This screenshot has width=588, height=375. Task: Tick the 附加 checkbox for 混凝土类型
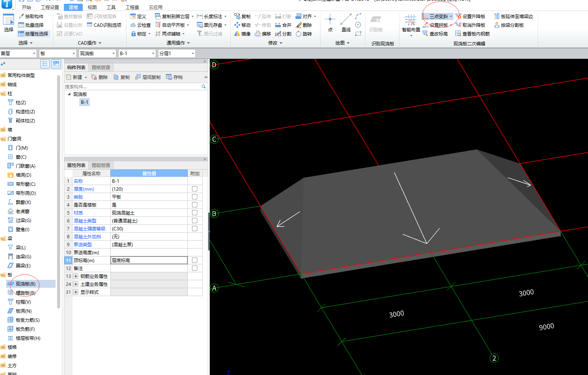coord(195,221)
